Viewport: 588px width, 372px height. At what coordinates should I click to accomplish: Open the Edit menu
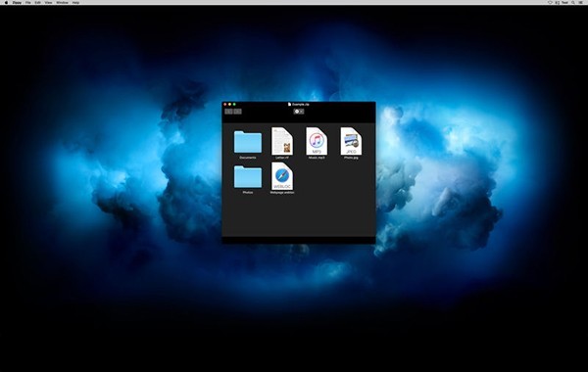38,3
